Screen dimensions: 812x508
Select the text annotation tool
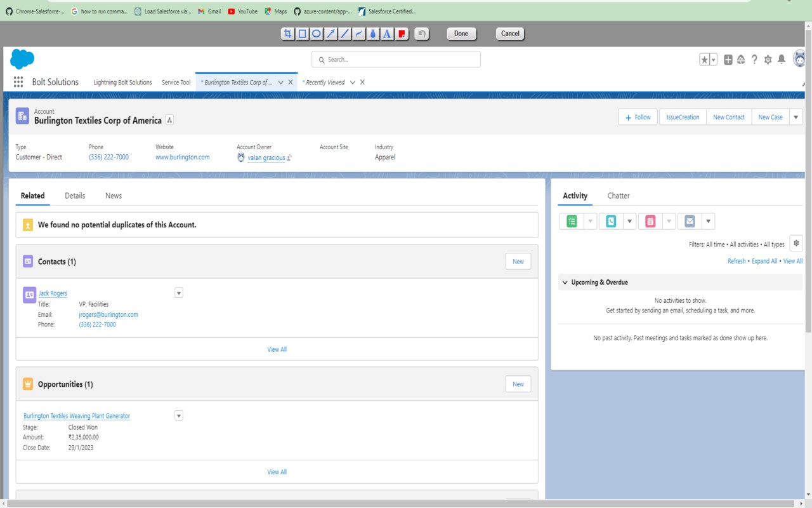[x=387, y=34]
